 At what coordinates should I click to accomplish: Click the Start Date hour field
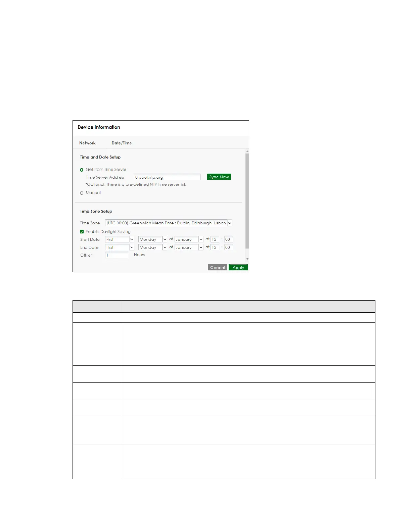pos(215,239)
